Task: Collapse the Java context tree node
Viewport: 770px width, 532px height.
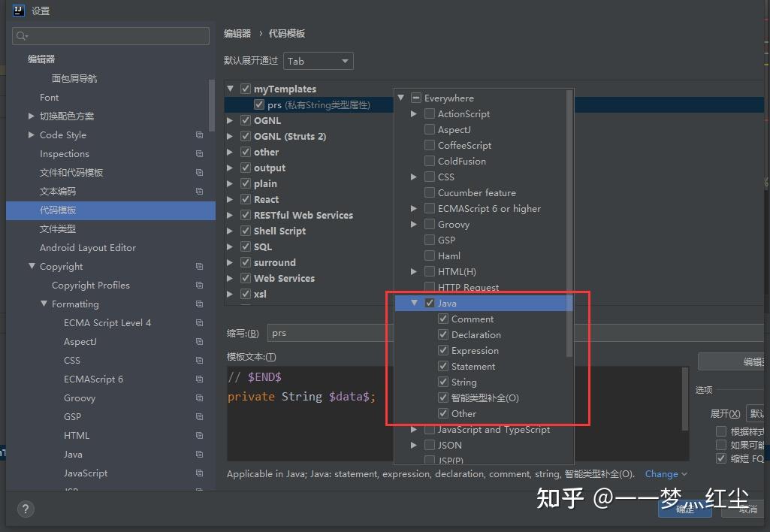Action: (x=414, y=303)
